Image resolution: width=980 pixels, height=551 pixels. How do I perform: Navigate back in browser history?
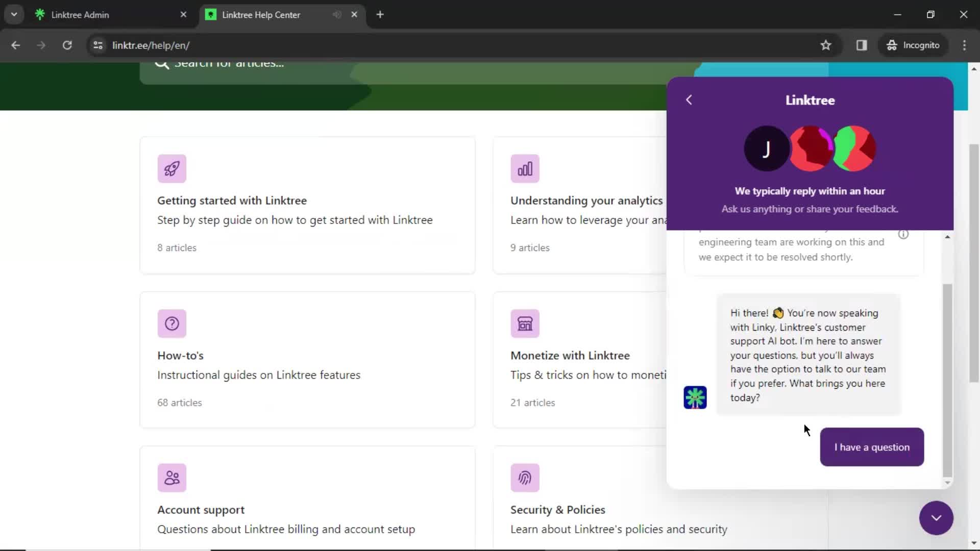tap(16, 45)
